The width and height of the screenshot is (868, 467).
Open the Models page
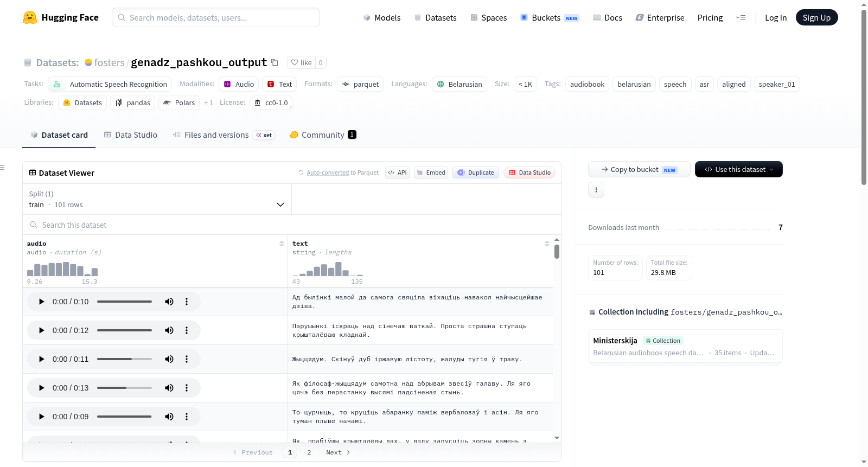382,17
